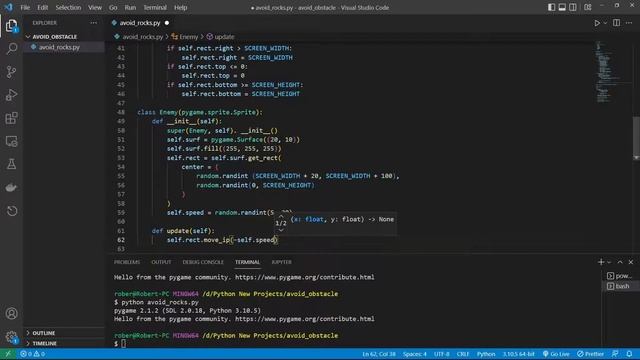
Task: Run the Python file with play button
Action: (597, 23)
